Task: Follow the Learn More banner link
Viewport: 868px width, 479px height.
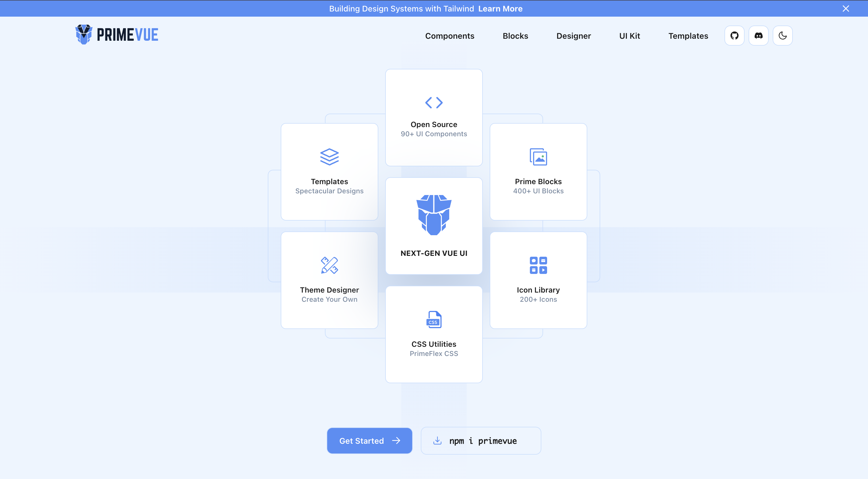Action: [x=500, y=9]
